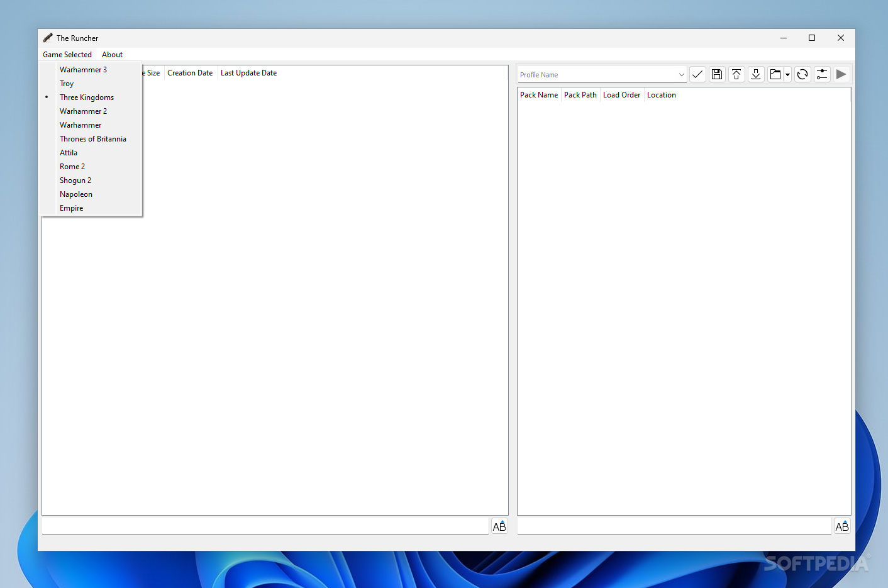Screen dimensions: 888x588
Task: Select Warhammer 2 from game list
Action: tap(92, 111)
